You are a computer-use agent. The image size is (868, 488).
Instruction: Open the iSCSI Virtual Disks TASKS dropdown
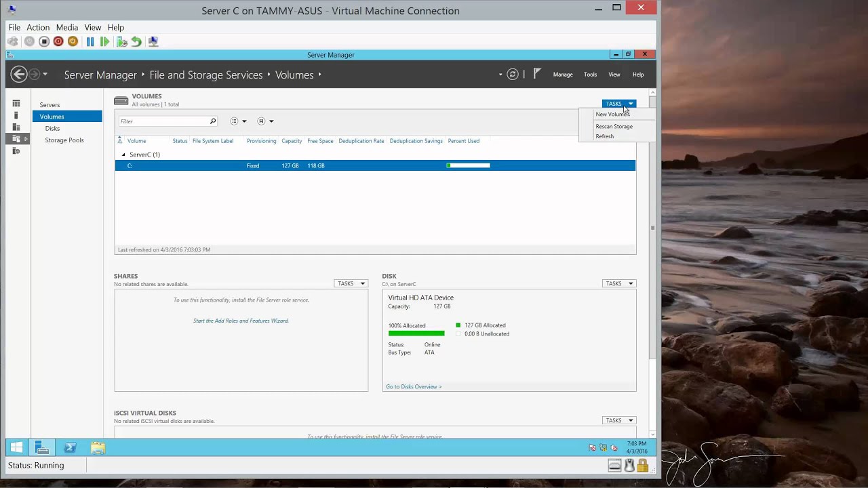618,420
